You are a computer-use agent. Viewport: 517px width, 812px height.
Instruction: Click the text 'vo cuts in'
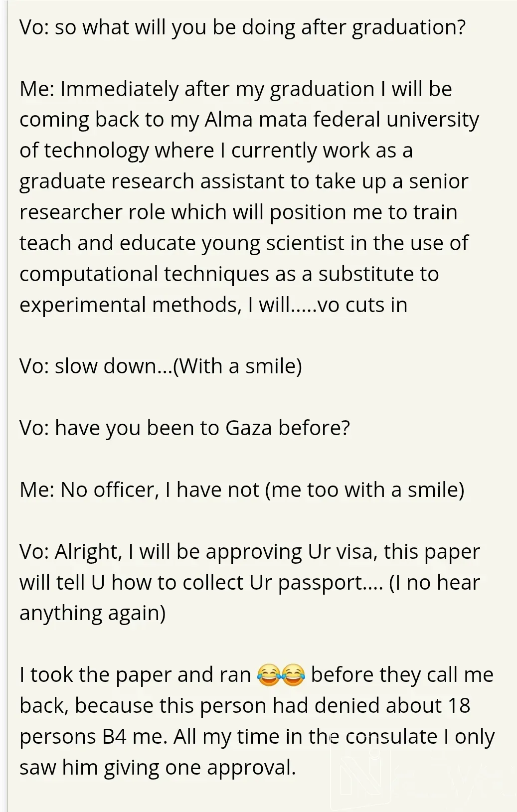(x=362, y=305)
